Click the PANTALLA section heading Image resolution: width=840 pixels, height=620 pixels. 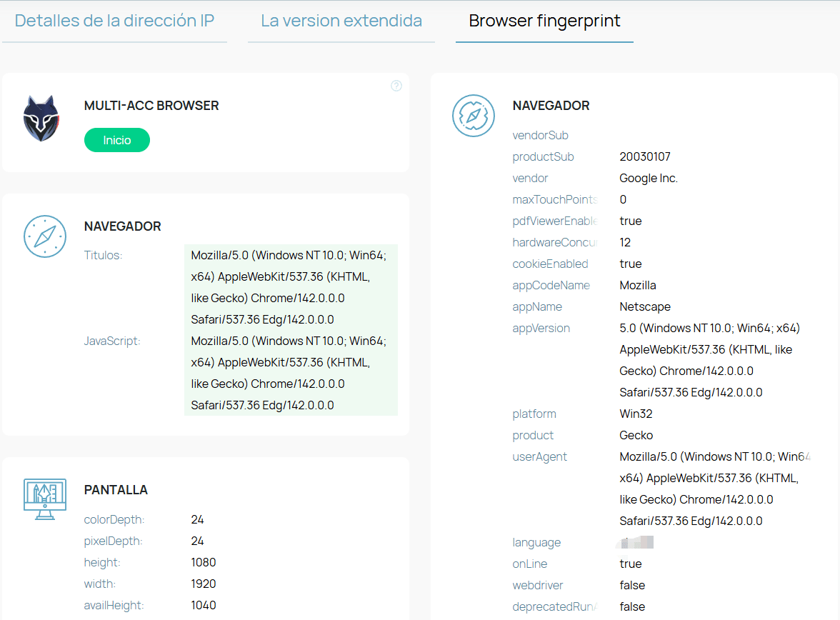coord(116,490)
